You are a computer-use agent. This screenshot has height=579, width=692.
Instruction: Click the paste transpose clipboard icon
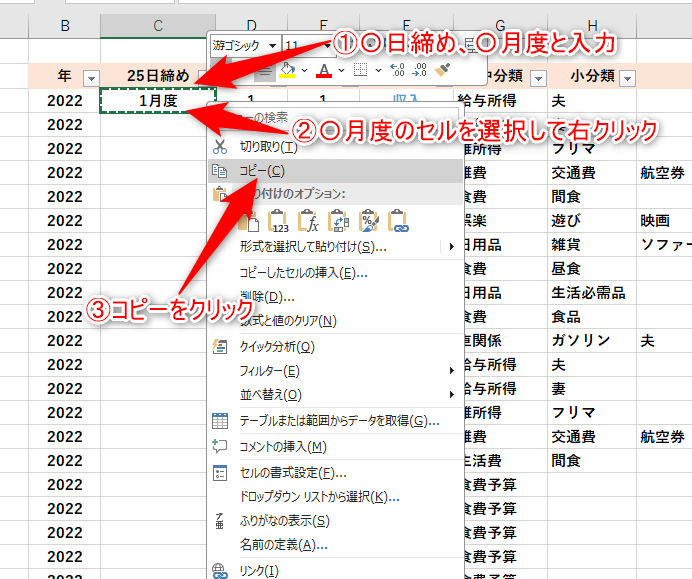coord(338,221)
